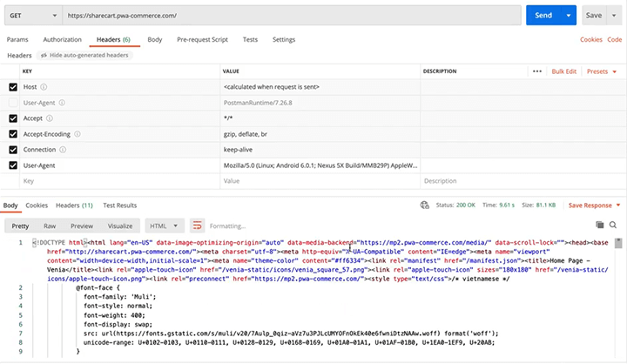Viewport: 627px width, 364px height.
Task: Switch to the Authorization tab
Action: [x=63, y=39]
